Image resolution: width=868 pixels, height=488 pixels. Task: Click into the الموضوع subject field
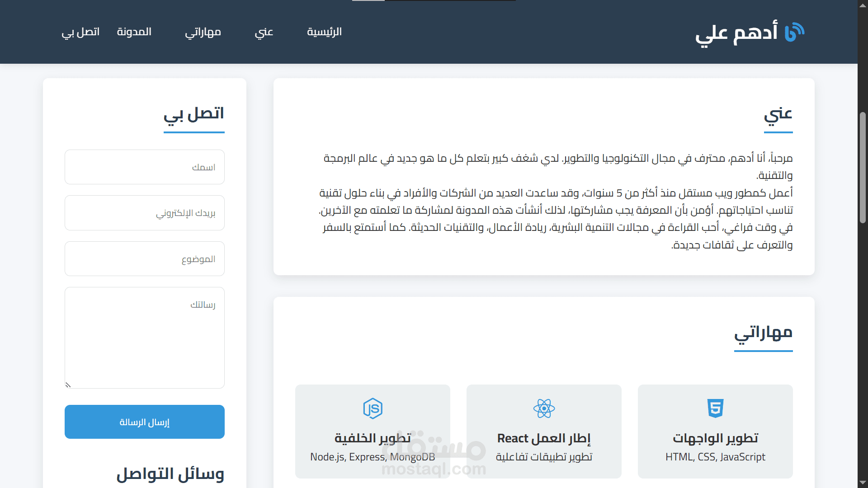(145, 259)
